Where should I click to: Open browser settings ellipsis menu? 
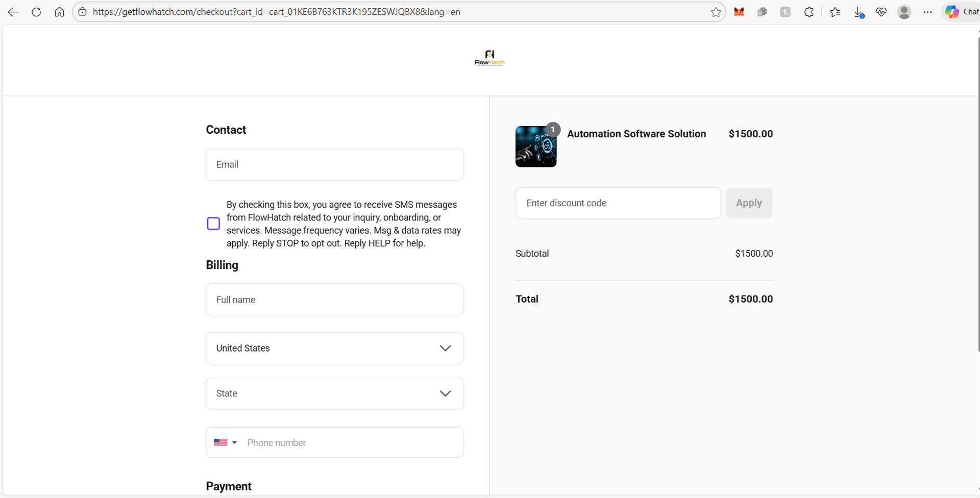[x=927, y=12]
